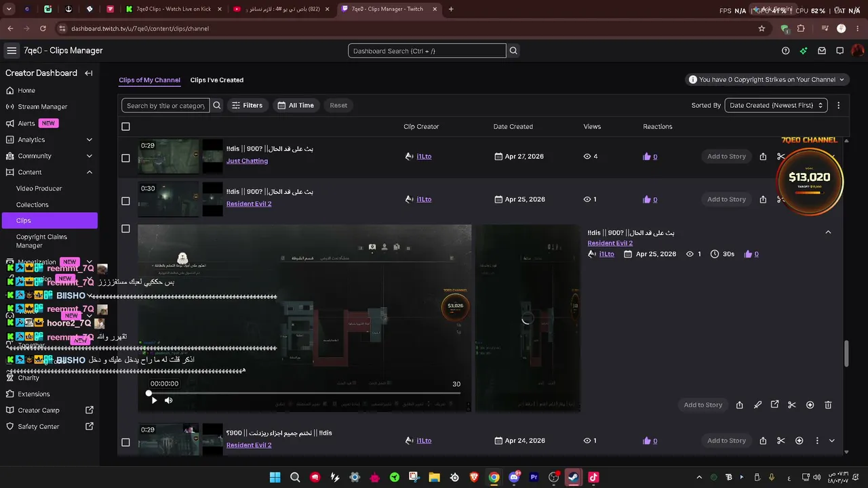868x488 pixels.
Task: Click the edit pen icon in expanded clip
Action: pyautogui.click(x=757, y=405)
